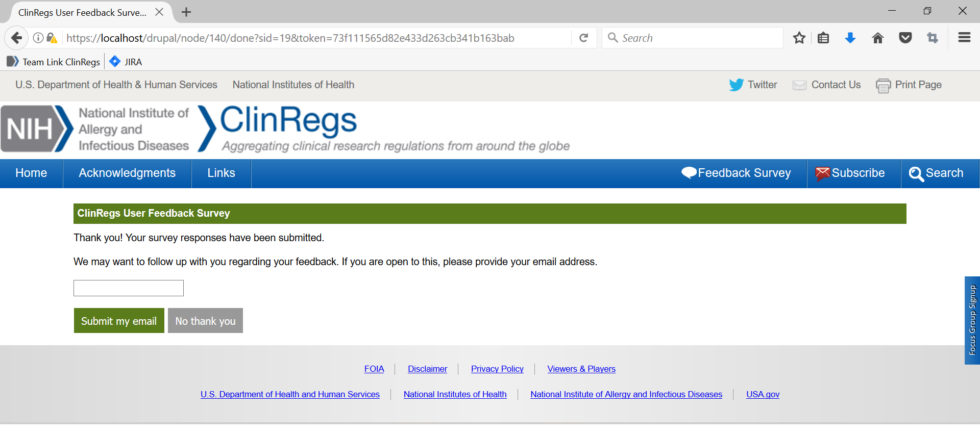Open the Disclaimer footer link
The height and width of the screenshot is (437, 980).
click(x=427, y=369)
